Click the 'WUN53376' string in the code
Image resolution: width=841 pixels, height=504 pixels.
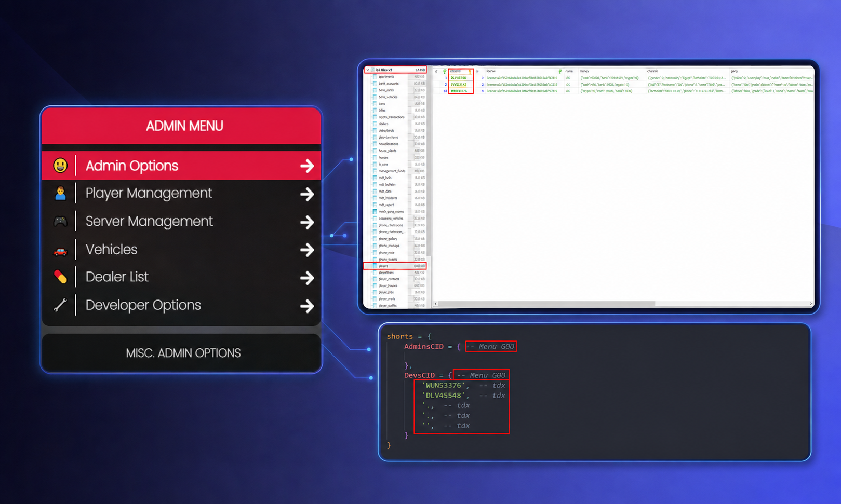click(x=443, y=385)
